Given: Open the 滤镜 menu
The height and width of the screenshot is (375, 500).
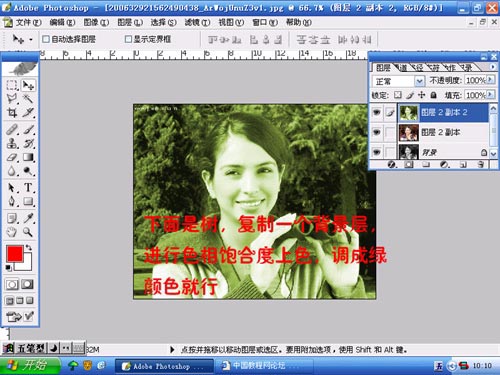Looking at the screenshot, I should (x=197, y=22).
